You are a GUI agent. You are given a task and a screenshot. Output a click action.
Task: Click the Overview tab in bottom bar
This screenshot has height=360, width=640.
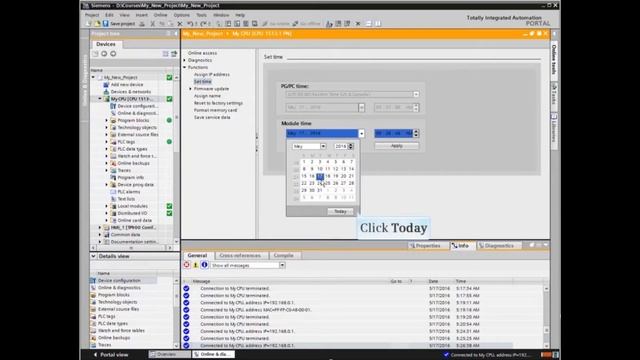pos(170,354)
